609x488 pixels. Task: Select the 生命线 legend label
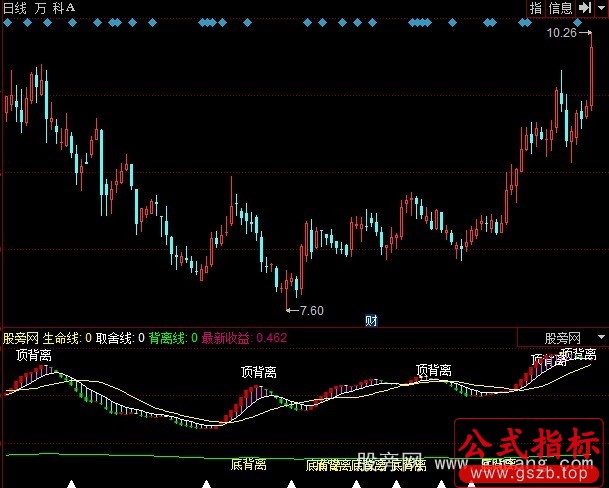(x=64, y=338)
